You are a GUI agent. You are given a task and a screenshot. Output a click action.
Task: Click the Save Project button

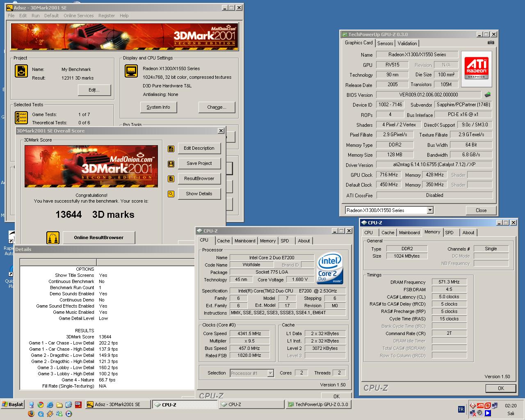[199, 163]
